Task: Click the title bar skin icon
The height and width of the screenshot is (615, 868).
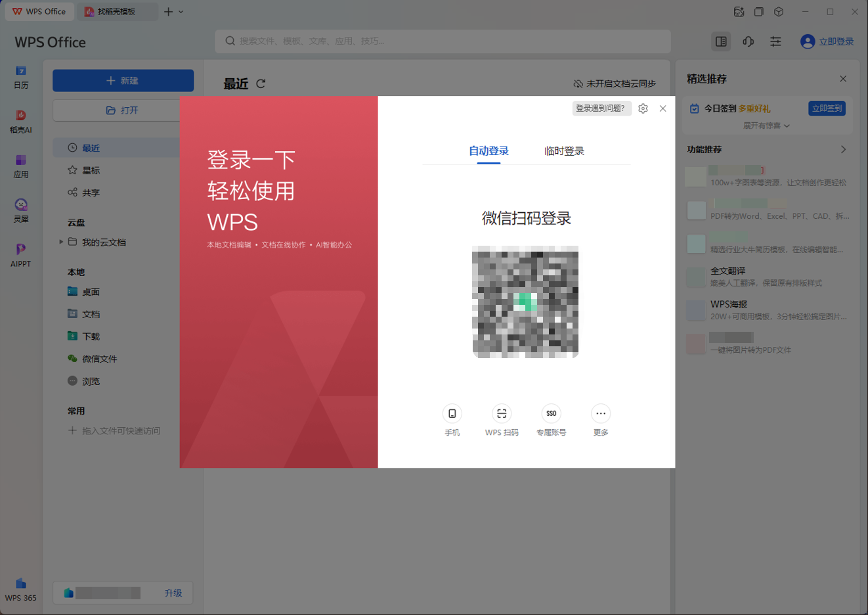Action: coord(739,12)
